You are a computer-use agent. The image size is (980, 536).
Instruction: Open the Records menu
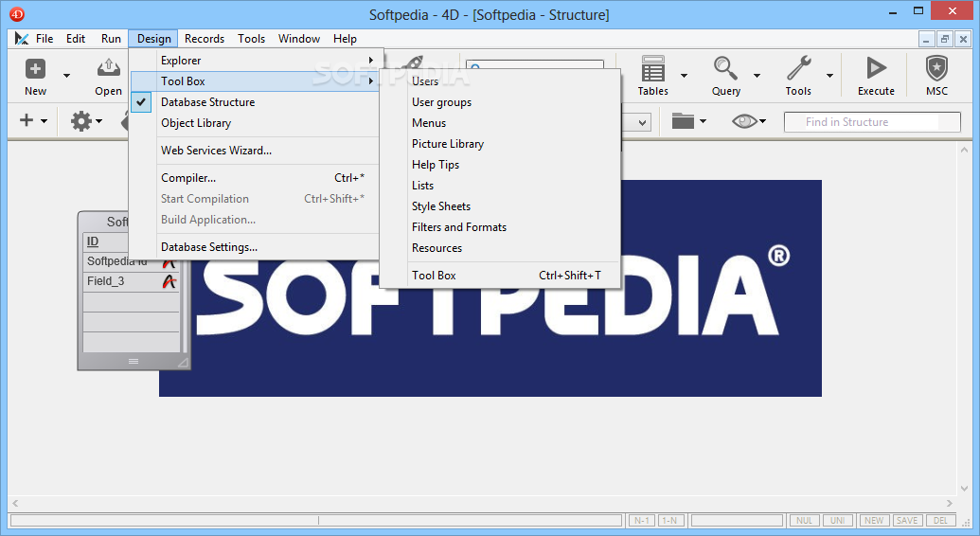pyautogui.click(x=205, y=39)
